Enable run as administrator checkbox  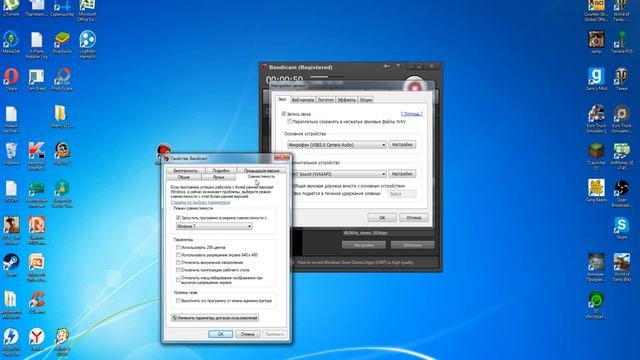pyautogui.click(x=178, y=300)
